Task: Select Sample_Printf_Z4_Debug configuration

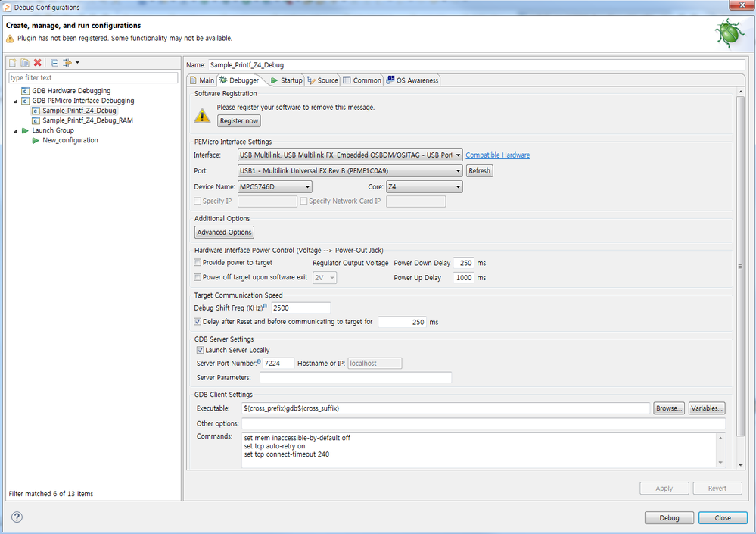Action: (79, 111)
